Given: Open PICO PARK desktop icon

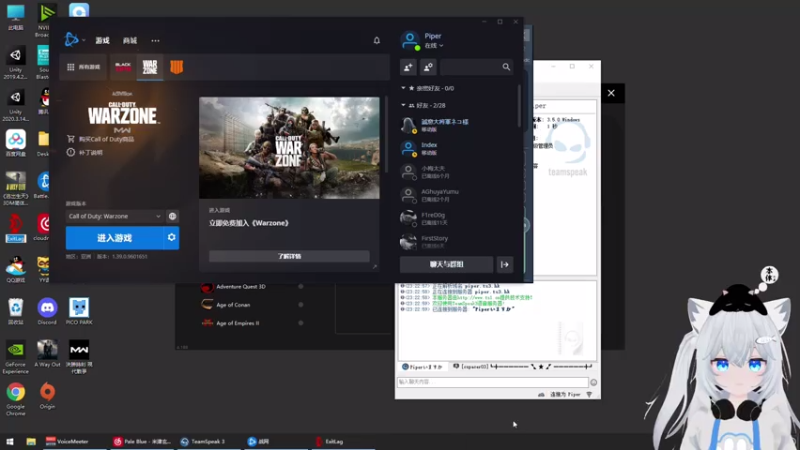Looking at the screenshot, I should pos(79,311).
